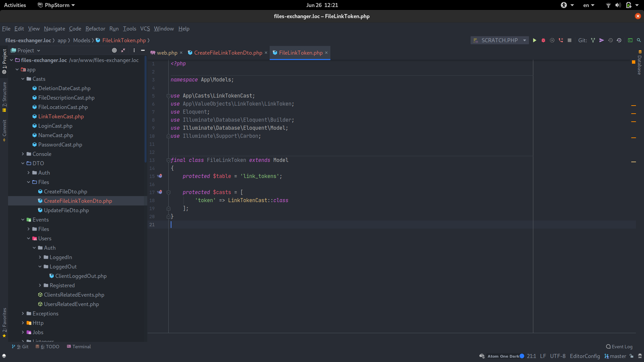Click Models in the breadcrumb path
This screenshot has height=362, width=644.
(82, 40)
